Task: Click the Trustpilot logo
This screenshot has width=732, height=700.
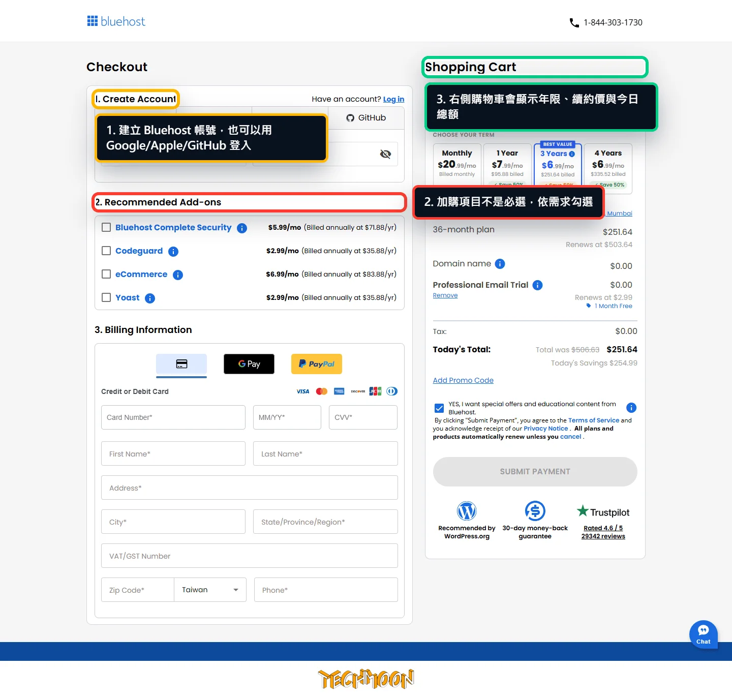Action: point(603,511)
